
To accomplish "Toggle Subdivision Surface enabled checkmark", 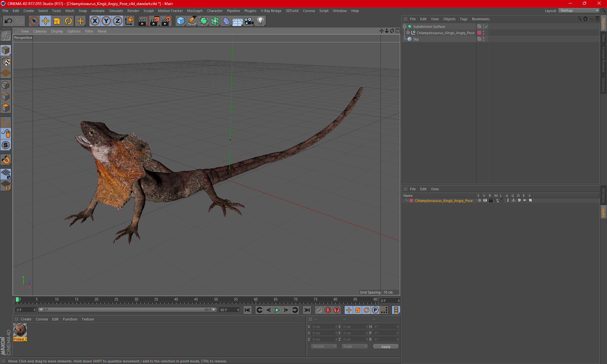I will (x=487, y=27).
